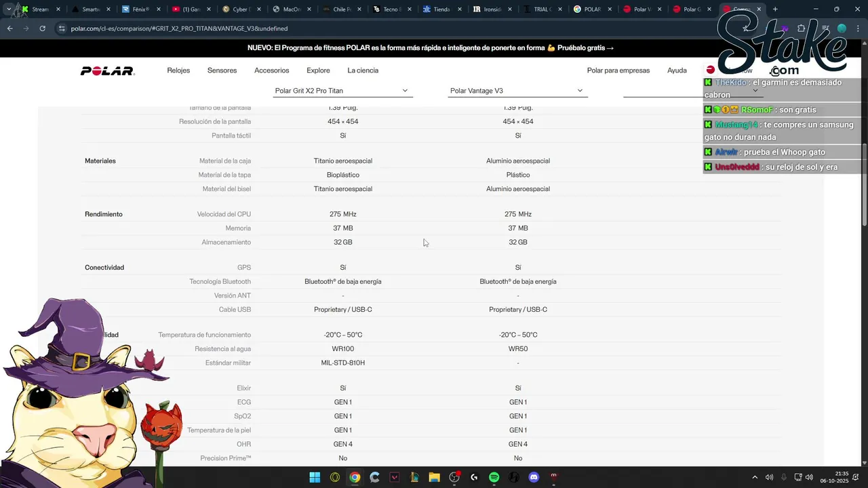This screenshot has width=868, height=488.
Task: Open the tab search chevron at the tab bar start
Action: click(8, 9)
